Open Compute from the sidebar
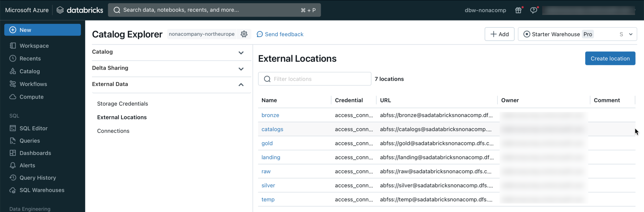Viewport: 644px width, 212px height. click(31, 97)
